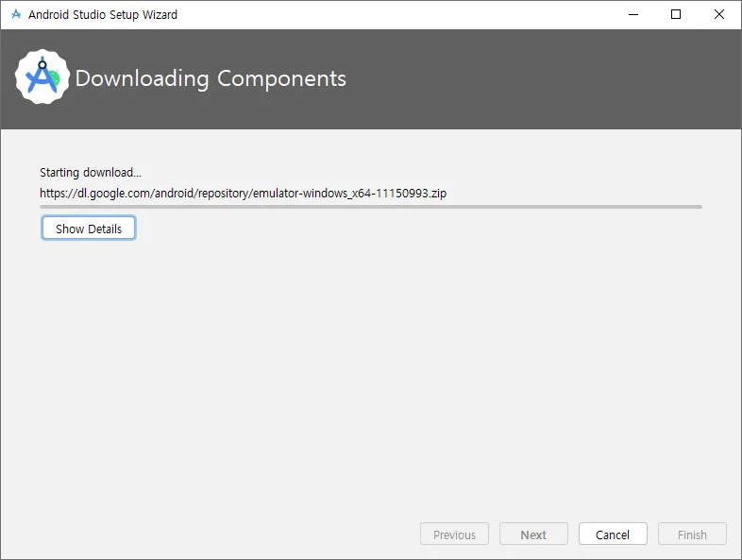The width and height of the screenshot is (742, 560).
Task: Click the 'Downloading Components' heading
Action: pyautogui.click(x=211, y=78)
